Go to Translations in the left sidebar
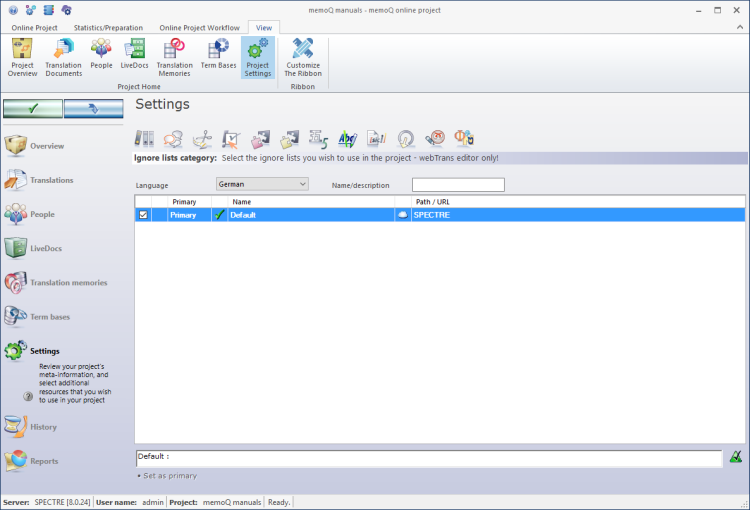Viewport: 750px width, 510px height. click(x=50, y=181)
